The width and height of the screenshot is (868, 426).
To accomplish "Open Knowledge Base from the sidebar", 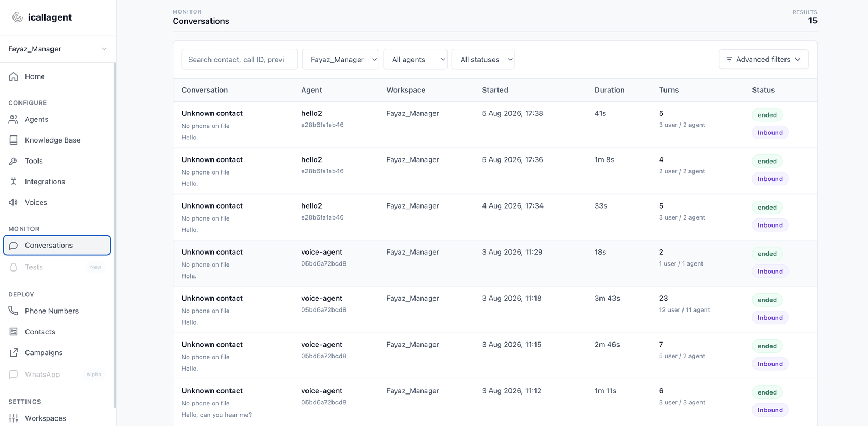I will click(x=57, y=140).
